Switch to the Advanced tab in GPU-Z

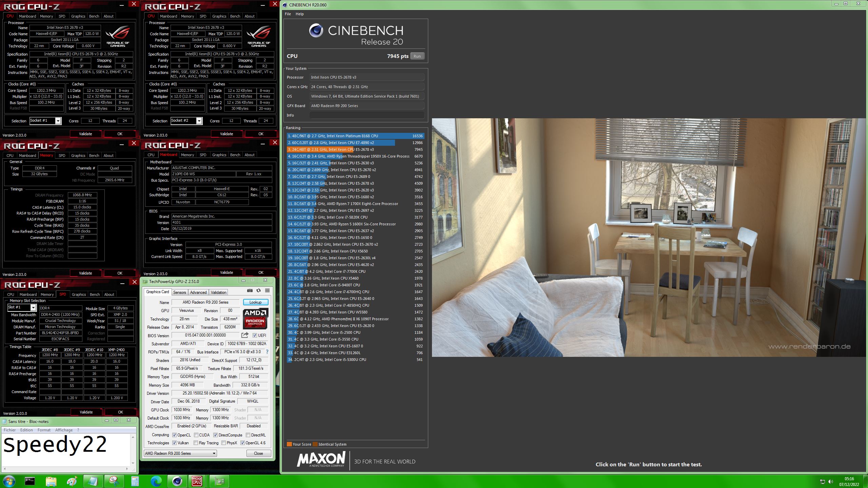point(198,292)
